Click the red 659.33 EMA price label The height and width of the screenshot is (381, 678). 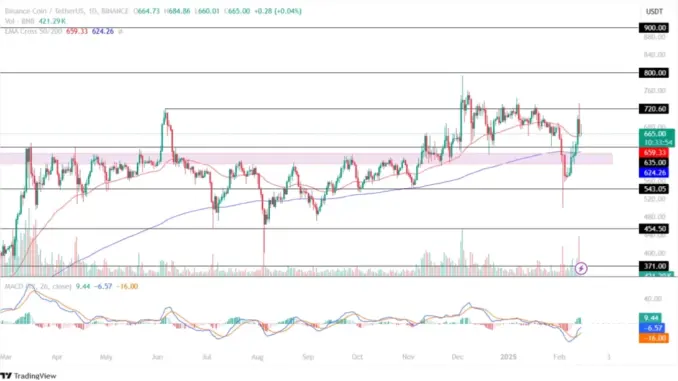pyautogui.click(x=655, y=153)
